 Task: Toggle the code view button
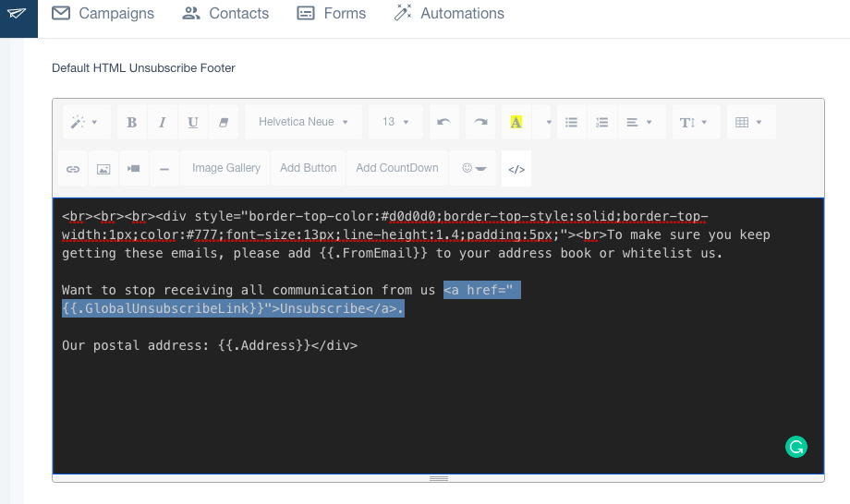pos(516,169)
